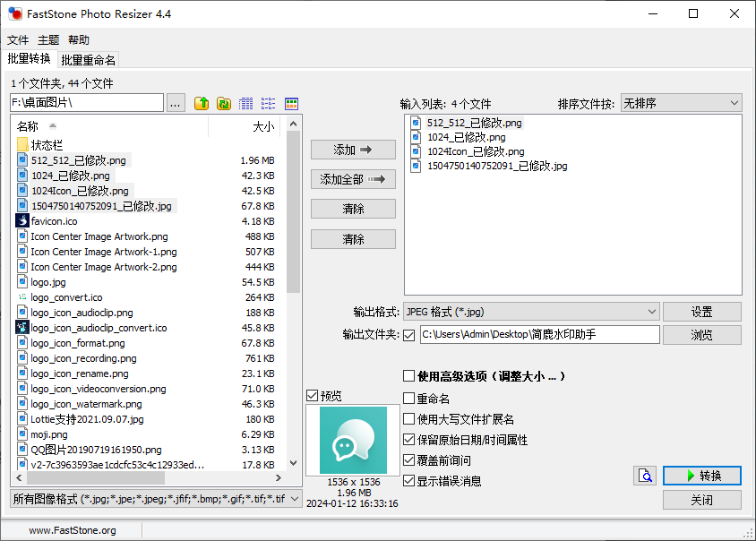Switch to the 批量重命名 tab
756x541 pixels.
(89, 60)
